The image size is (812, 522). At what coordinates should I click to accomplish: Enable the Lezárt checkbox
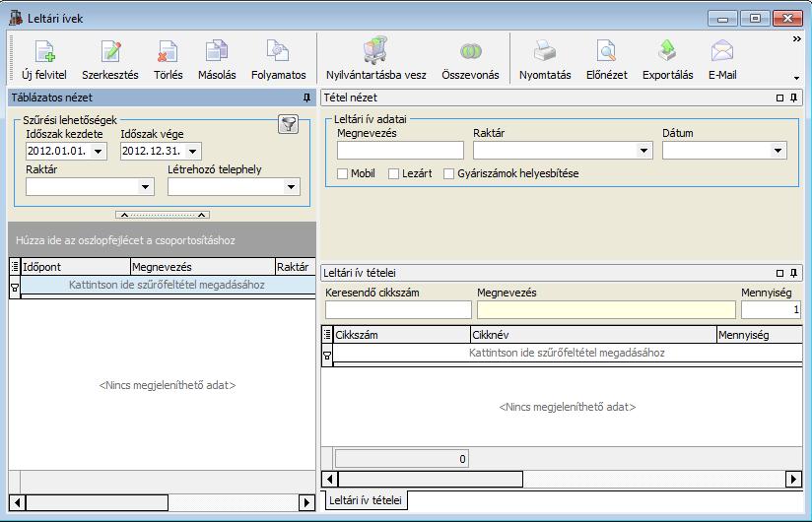(x=393, y=173)
